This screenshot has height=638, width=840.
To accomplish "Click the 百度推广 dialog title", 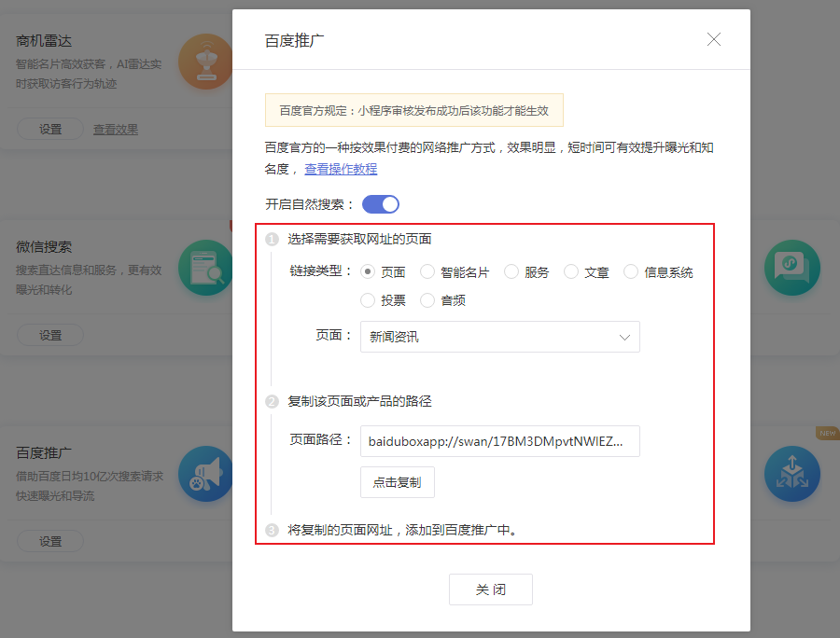I will pyautogui.click(x=294, y=40).
